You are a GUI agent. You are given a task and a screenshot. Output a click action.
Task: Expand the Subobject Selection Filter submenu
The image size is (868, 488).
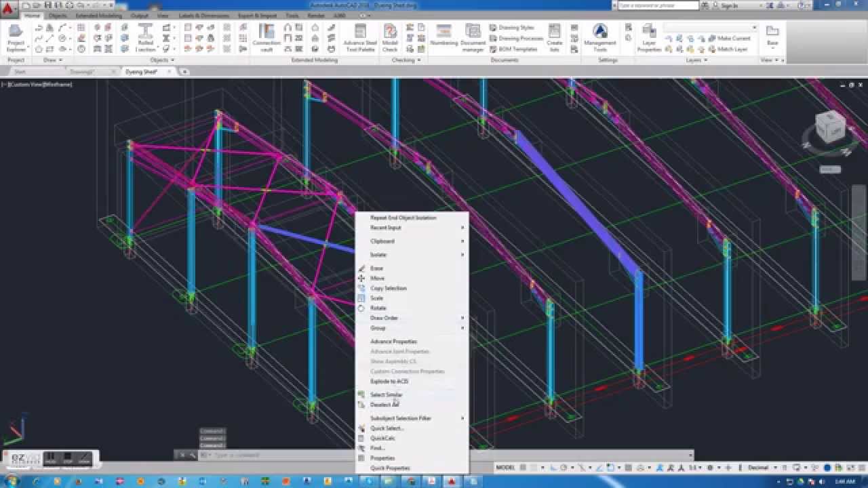tap(413, 418)
